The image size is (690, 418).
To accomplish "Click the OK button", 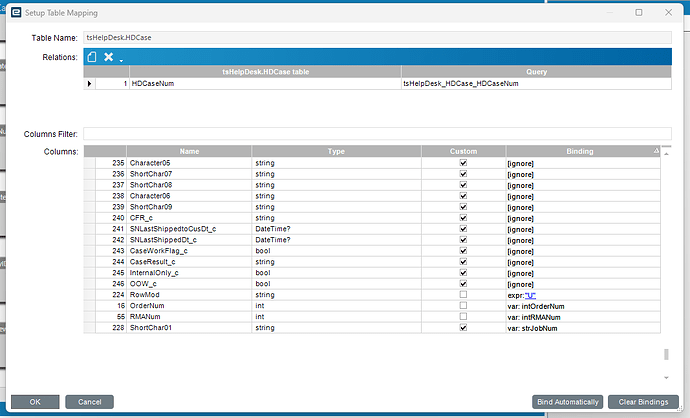I will pyautogui.click(x=35, y=402).
